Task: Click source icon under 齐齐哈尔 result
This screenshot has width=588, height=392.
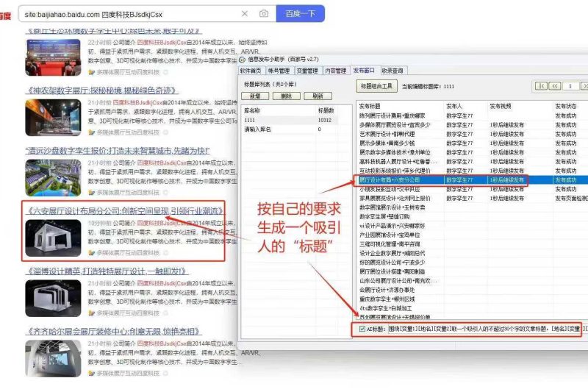Action: (x=91, y=373)
